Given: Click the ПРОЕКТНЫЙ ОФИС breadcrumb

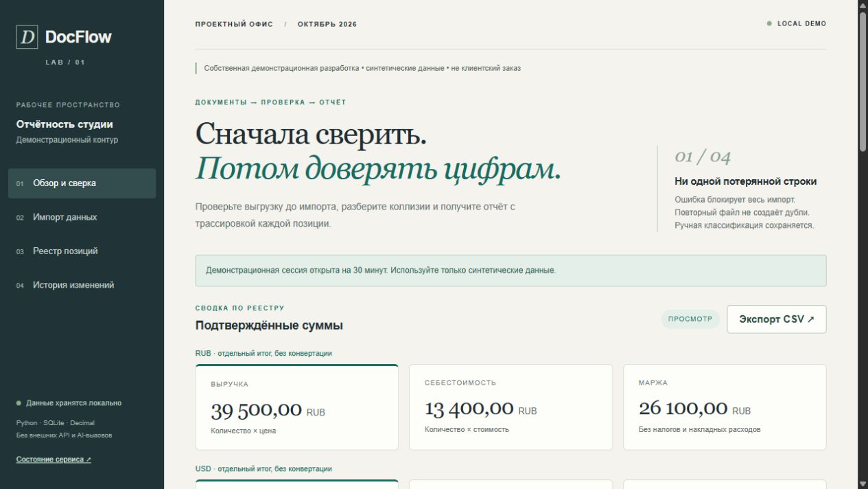Looking at the screenshot, I should [x=234, y=24].
